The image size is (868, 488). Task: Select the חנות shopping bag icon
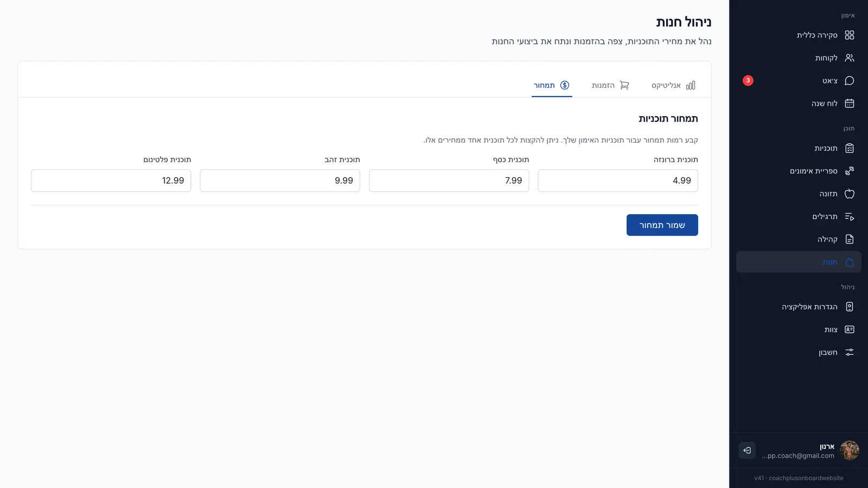click(850, 262)
